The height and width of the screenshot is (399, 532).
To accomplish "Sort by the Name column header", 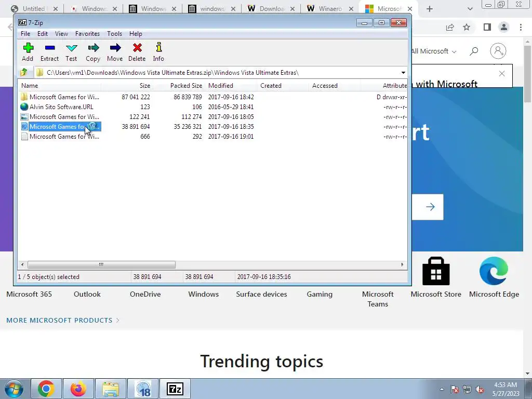I will point(59,86).
